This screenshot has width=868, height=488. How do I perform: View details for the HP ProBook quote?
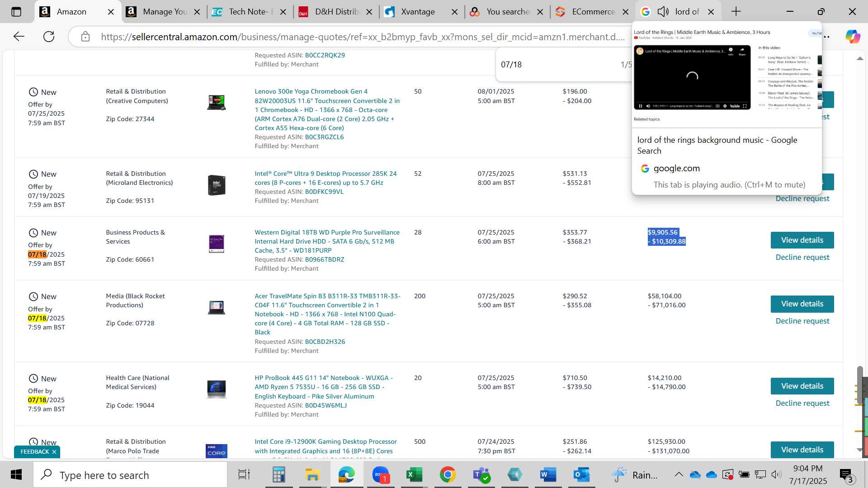click(x=802, y=386)
